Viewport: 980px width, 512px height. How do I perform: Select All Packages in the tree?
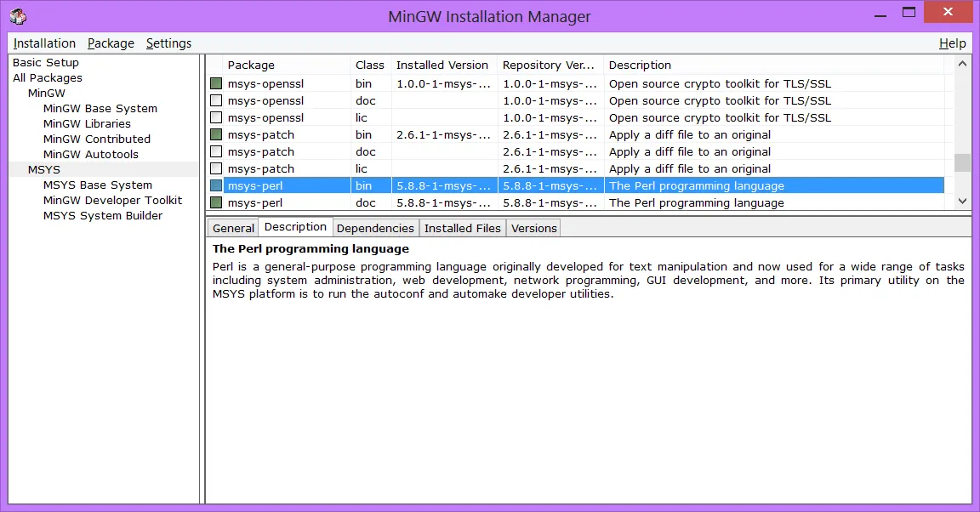tap(48, 77)
